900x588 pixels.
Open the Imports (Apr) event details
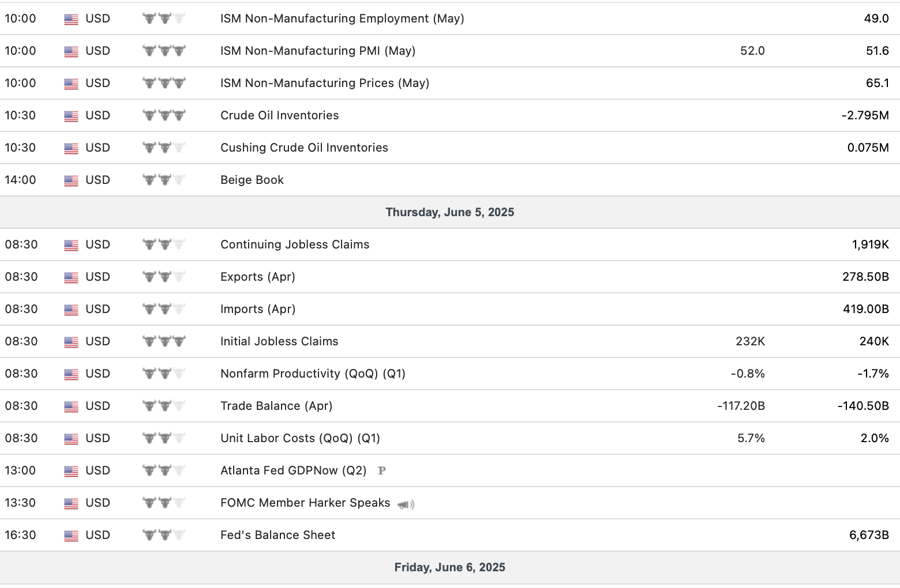click(x=258, y=309)
